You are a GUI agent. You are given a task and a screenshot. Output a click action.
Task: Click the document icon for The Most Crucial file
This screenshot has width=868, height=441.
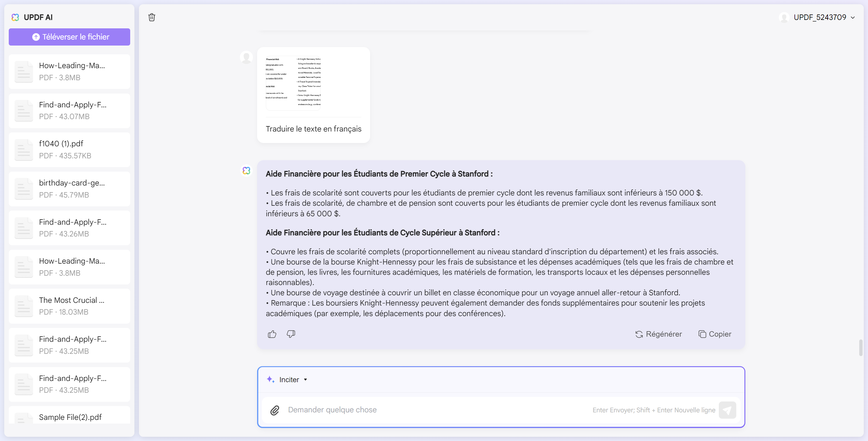pos(24,306)
